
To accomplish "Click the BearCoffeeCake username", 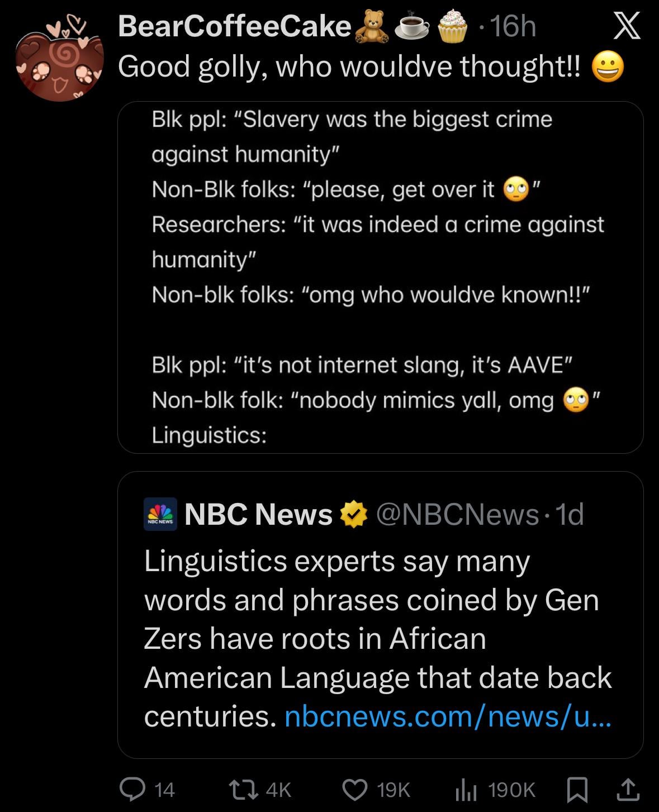I will point(234,26).
